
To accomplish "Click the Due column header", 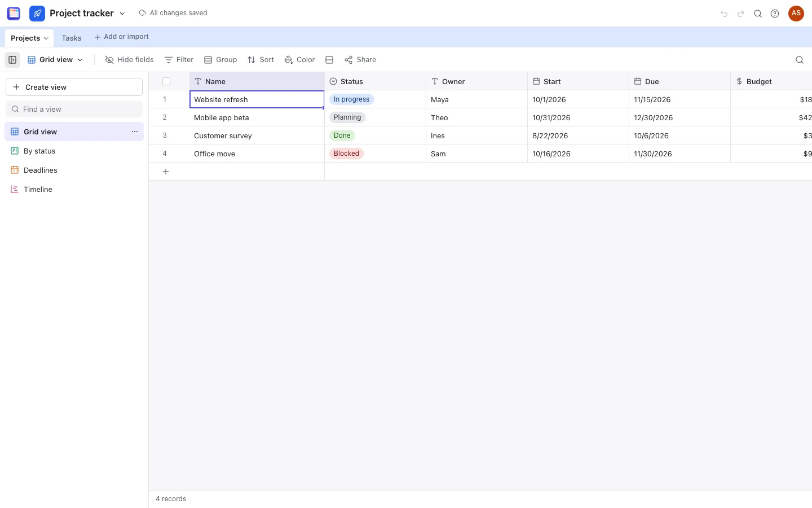I will tap(680, 81).
